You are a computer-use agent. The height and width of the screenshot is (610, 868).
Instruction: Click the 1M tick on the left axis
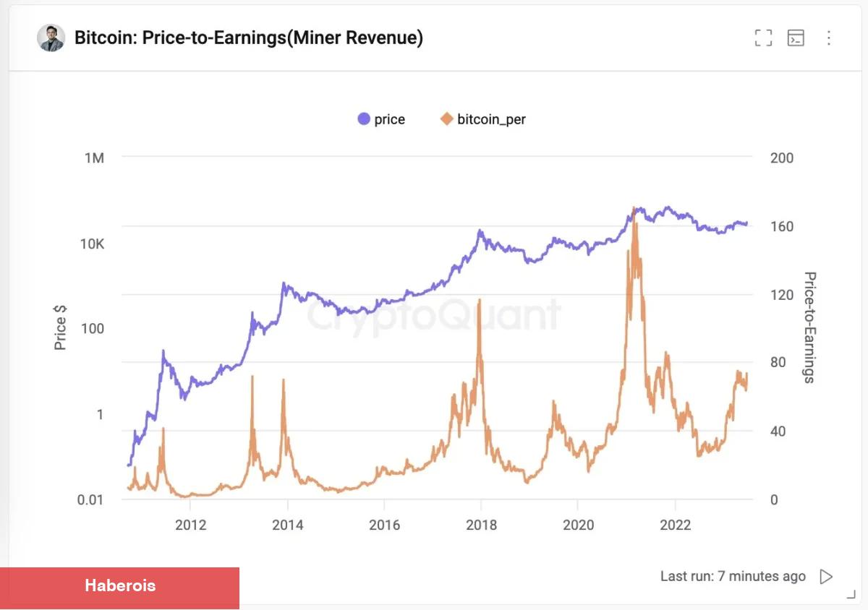tap(94, 158)
